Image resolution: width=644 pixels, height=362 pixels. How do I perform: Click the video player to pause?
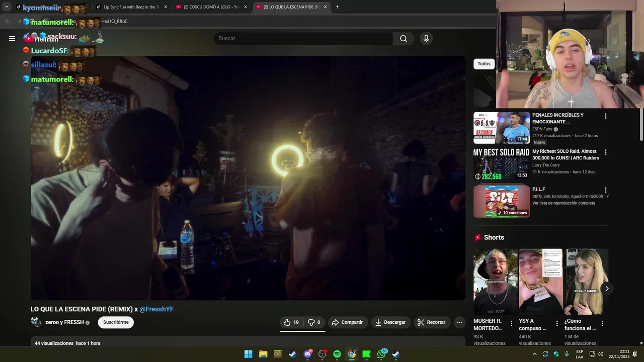coord(248,178)
